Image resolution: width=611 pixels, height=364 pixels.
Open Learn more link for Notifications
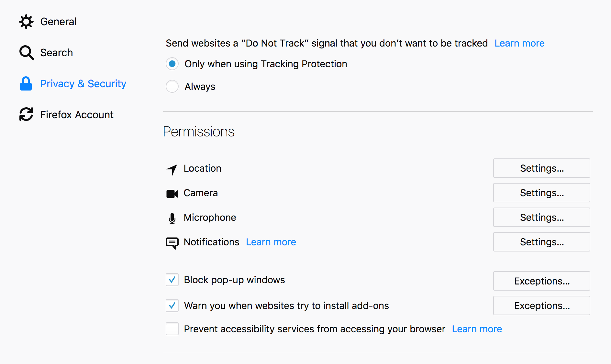point(271,242)
